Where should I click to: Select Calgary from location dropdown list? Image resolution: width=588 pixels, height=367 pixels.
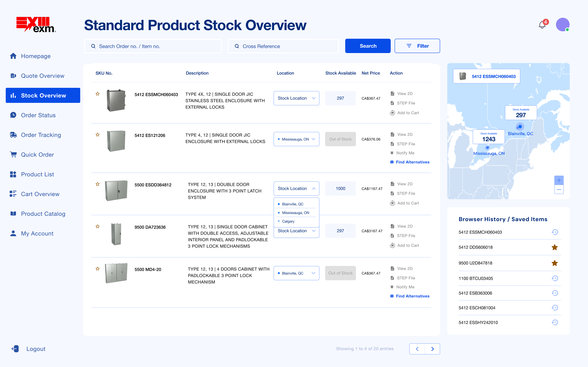(x=288, y=221)
